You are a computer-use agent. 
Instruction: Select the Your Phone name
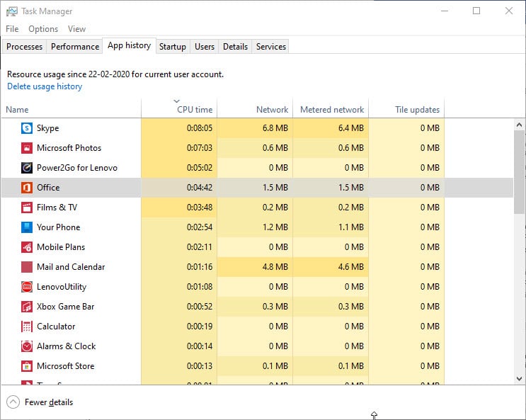(58, 227)
